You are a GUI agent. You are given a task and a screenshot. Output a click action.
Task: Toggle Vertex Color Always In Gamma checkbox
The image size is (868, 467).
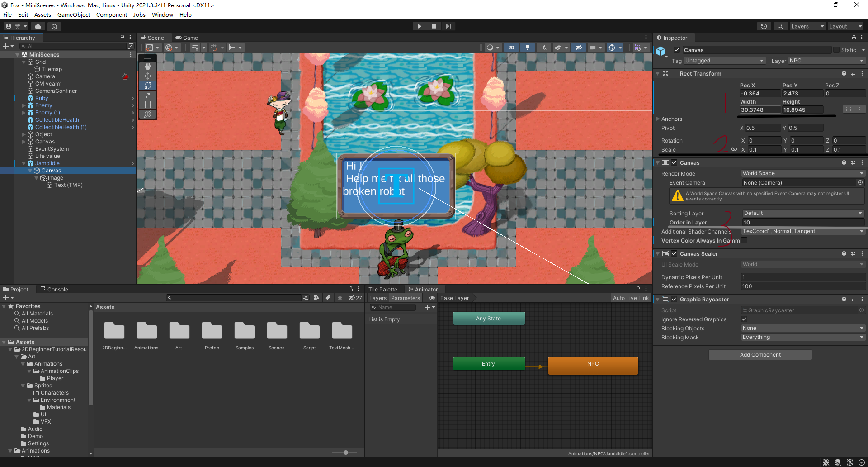point(744,240)
